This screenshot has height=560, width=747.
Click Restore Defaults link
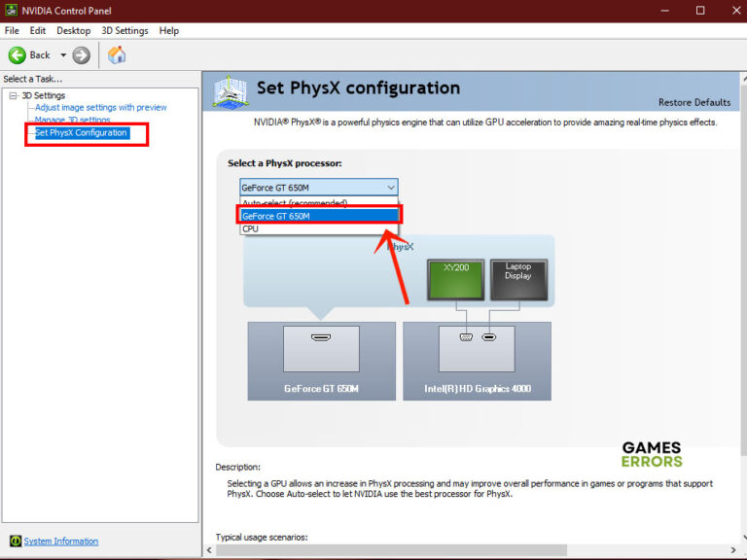pyautogui.click(x=694, y=102)
